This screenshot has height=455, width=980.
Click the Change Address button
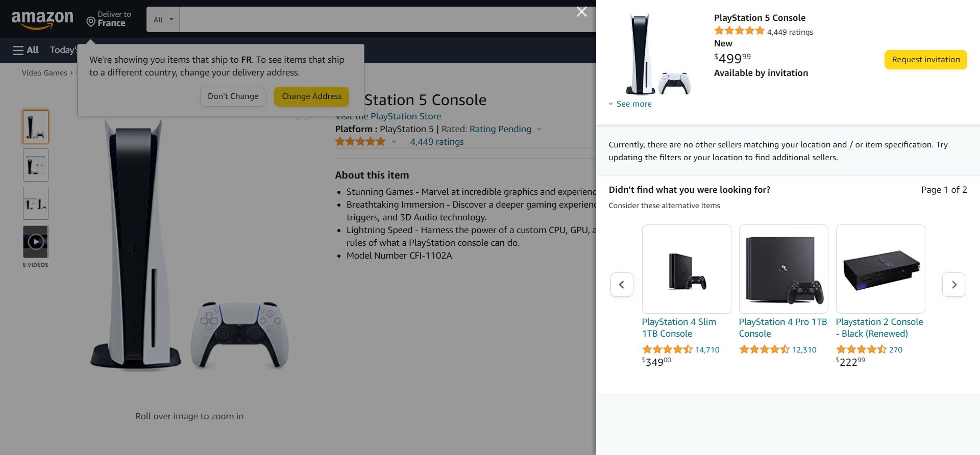click(311, 96)
